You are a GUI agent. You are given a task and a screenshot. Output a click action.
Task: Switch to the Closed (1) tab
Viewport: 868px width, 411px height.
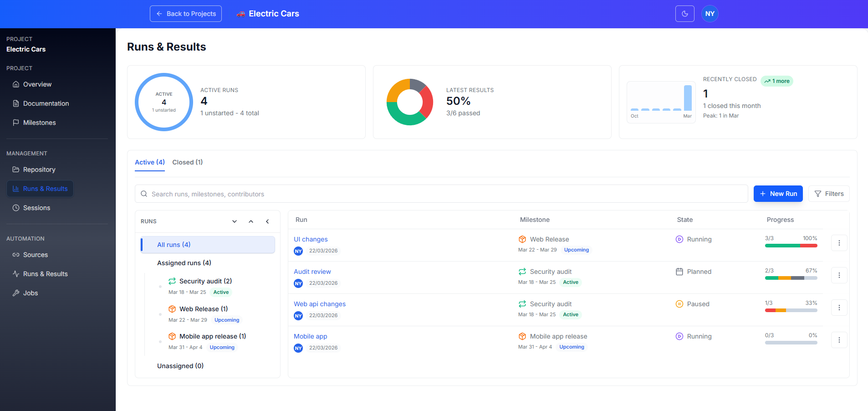187,162
